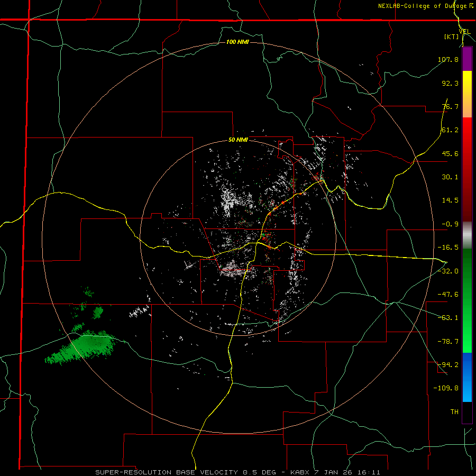Pick the gray segment of the velocity color bar

(x=467, y=235)
